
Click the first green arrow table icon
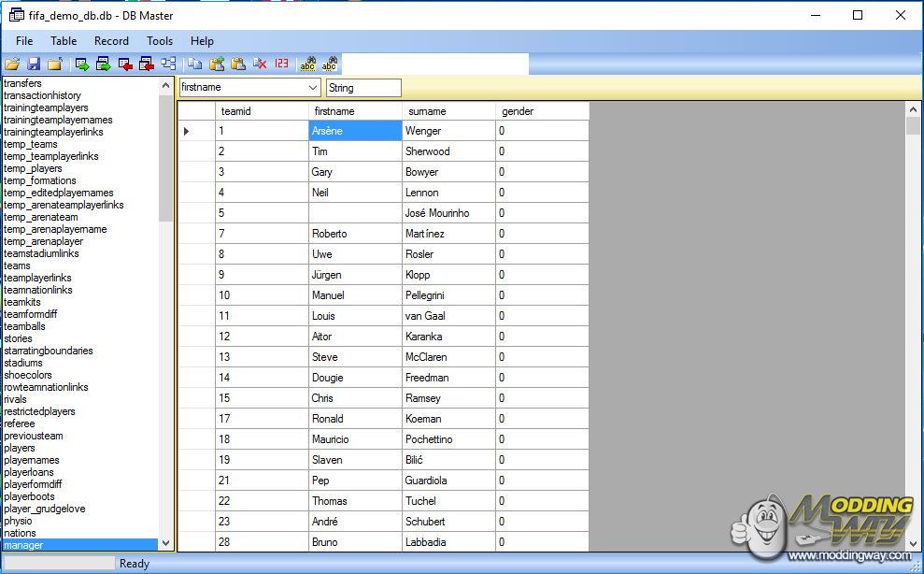[82, 65]
